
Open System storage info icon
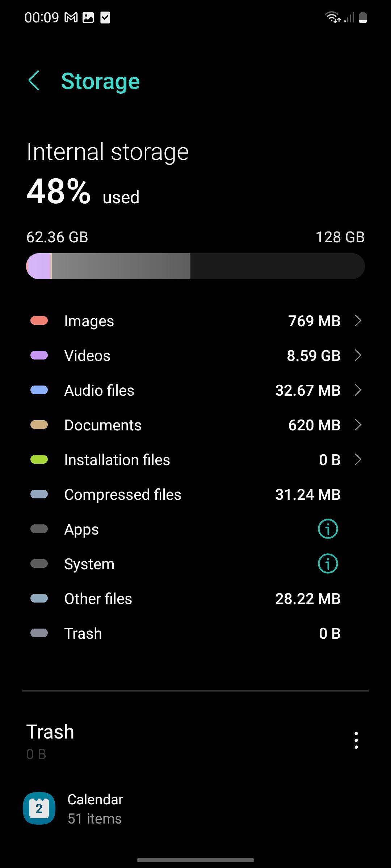[x=328, y=564]
